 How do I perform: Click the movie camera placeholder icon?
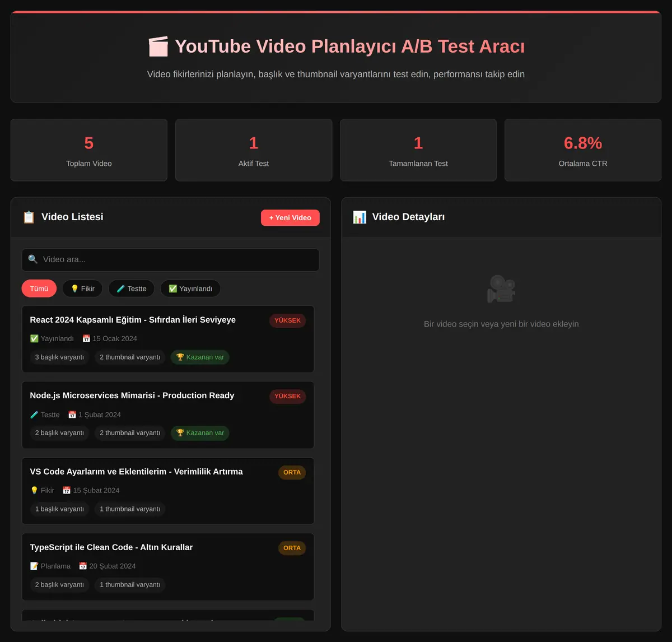click(x=501, y=289)
